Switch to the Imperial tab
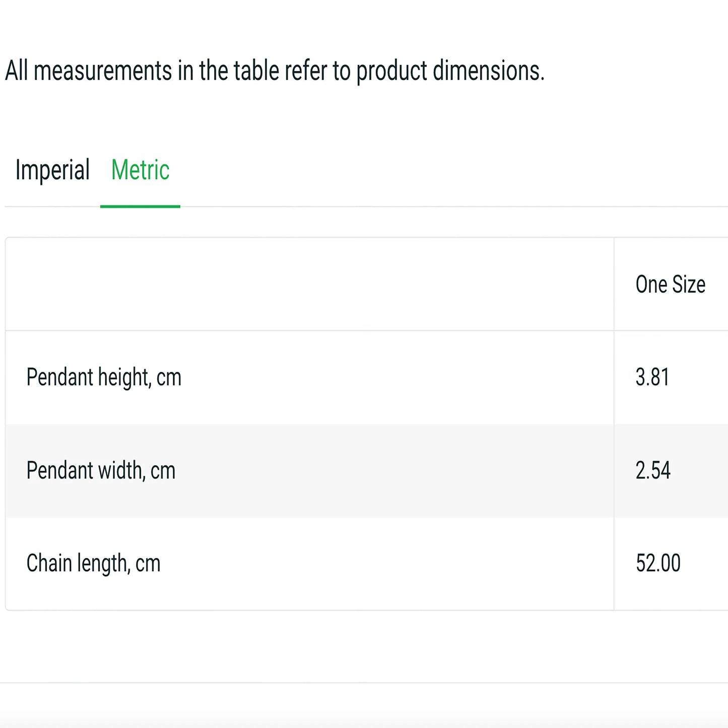This screenshot has width=728, height=728. [x=52, y=170]
